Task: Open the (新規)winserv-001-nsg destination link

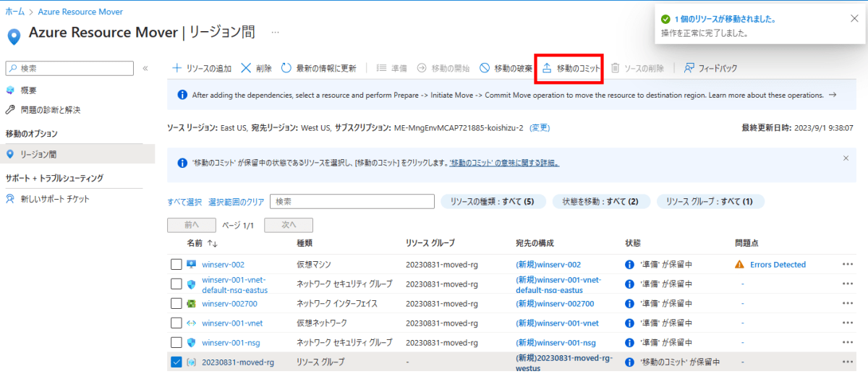Action: (x=556, y=343)
